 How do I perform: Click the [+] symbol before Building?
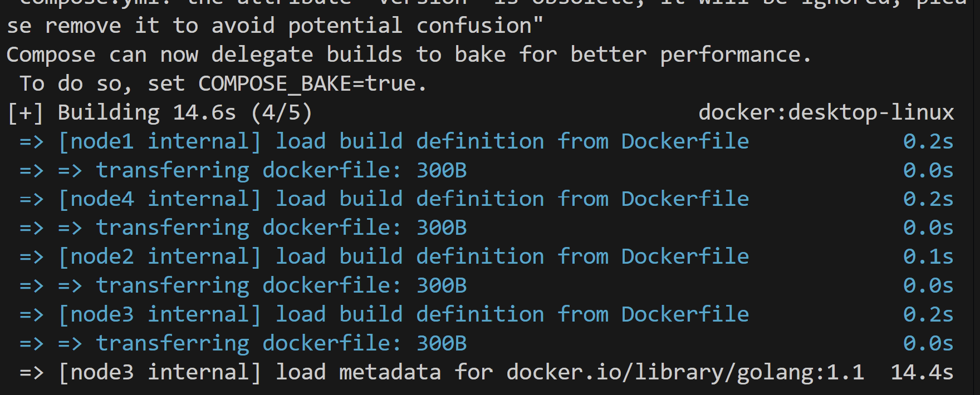point(25,113)
